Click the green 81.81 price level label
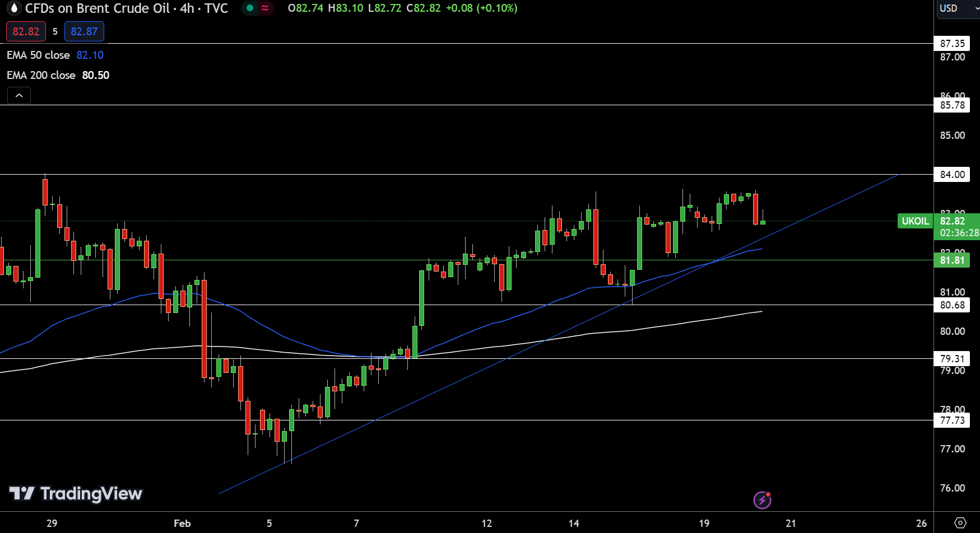 [951, 260]
